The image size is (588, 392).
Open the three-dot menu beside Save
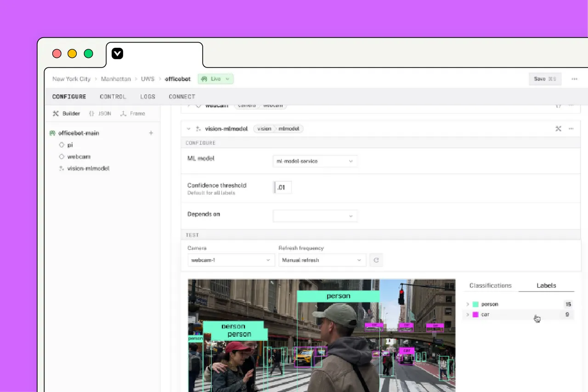(574, 79)
